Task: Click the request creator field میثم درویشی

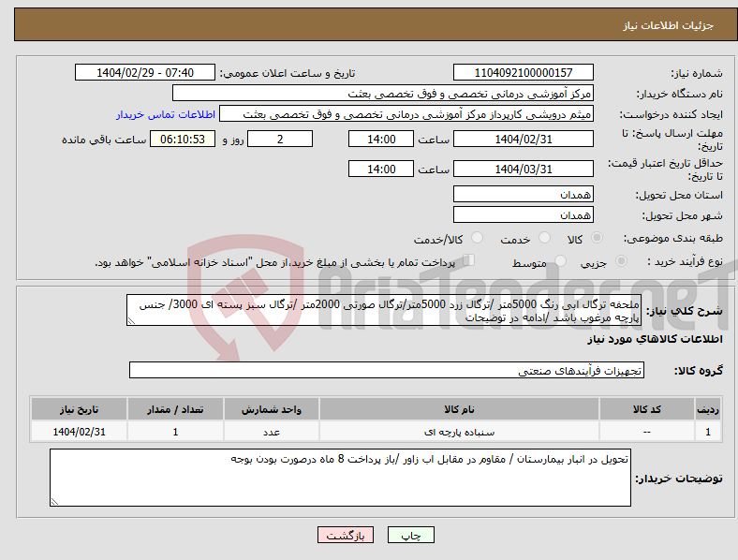Action: [x=406, y=114]
